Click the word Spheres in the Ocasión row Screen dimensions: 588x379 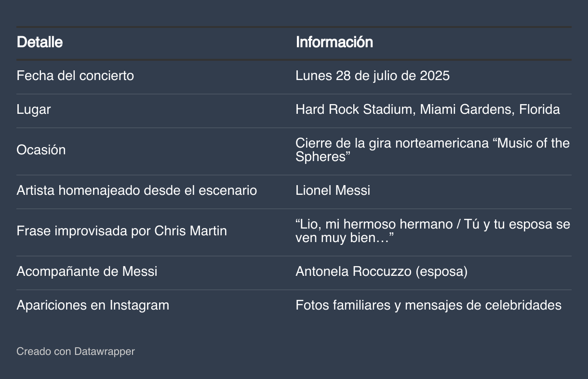320,157
